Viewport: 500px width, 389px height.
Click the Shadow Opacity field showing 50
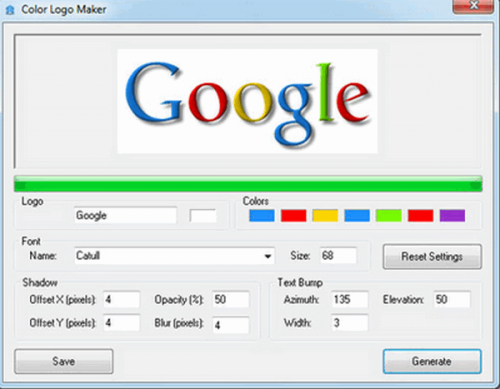click(x=231, y=299)
